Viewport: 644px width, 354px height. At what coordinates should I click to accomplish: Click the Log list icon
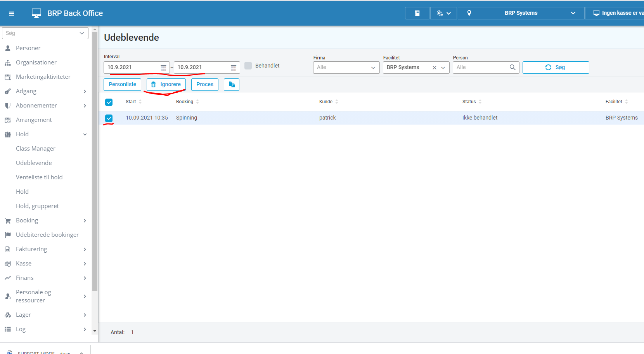point(8,329)
